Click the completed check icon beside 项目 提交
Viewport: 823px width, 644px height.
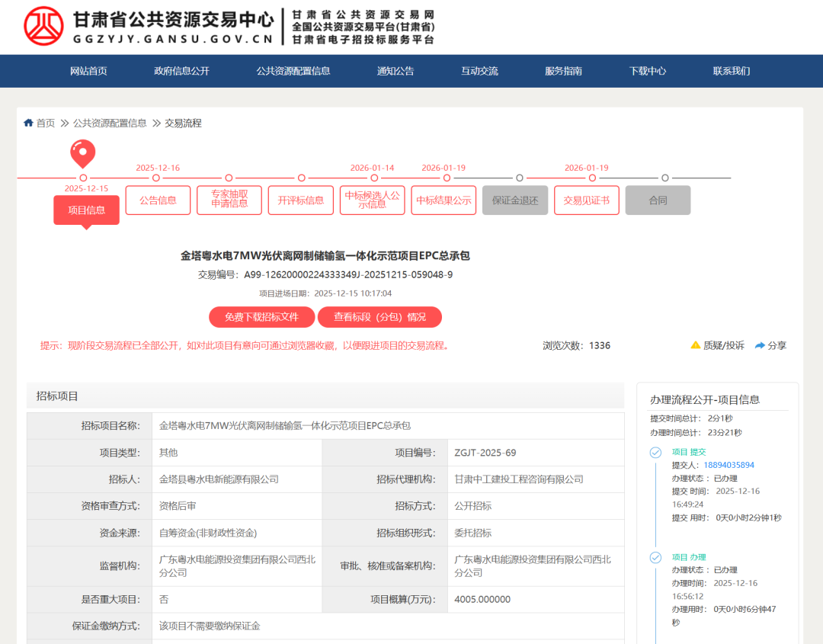655,451
